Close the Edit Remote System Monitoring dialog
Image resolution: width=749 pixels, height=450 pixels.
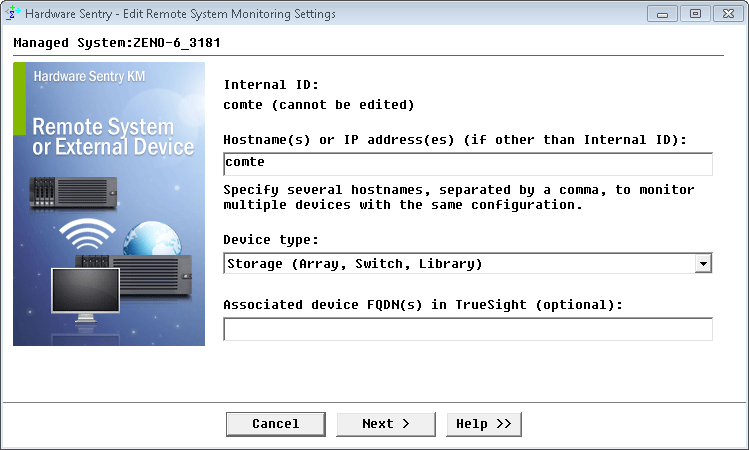(x=725, y=14)
